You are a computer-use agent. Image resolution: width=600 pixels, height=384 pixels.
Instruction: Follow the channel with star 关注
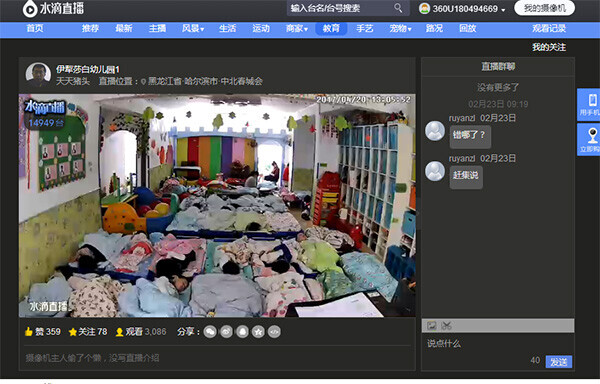click(88, 332)
